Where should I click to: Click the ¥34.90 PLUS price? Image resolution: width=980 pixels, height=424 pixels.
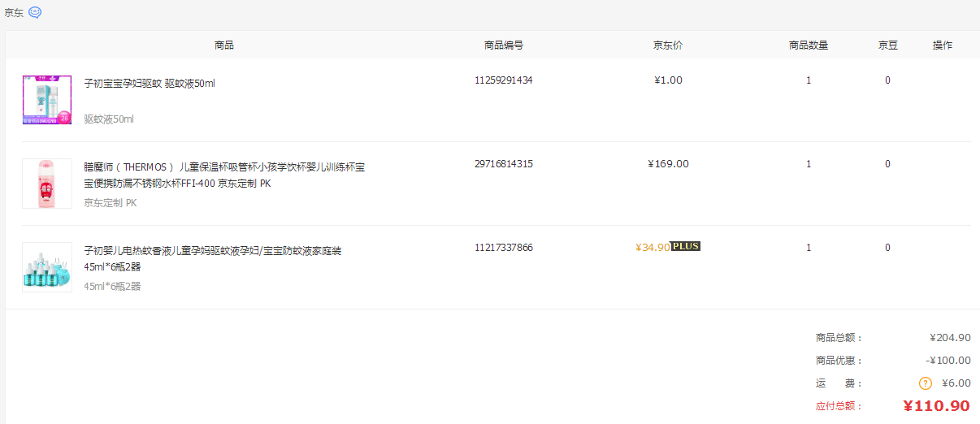coord(653,248)
